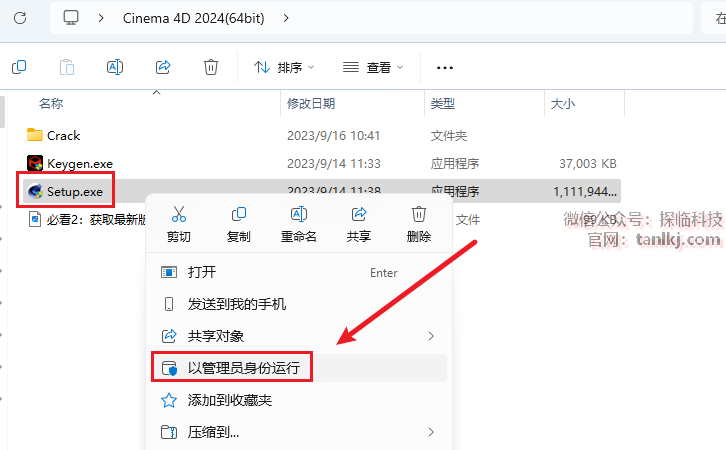Expand the 压缩到... submenu arrow
Screen dimensions: 726x450
click(x=431, y=432)
